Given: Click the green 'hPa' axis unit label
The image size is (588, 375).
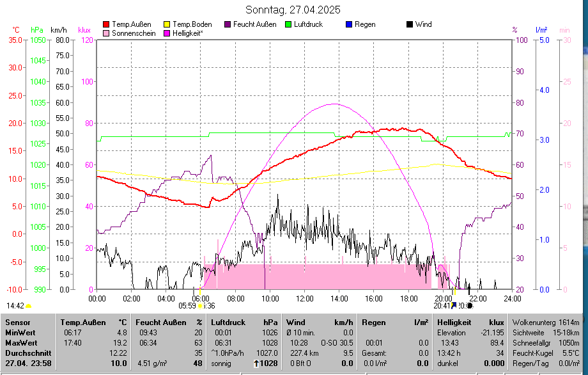Looking at the screenshot, I should coord(37,30).
